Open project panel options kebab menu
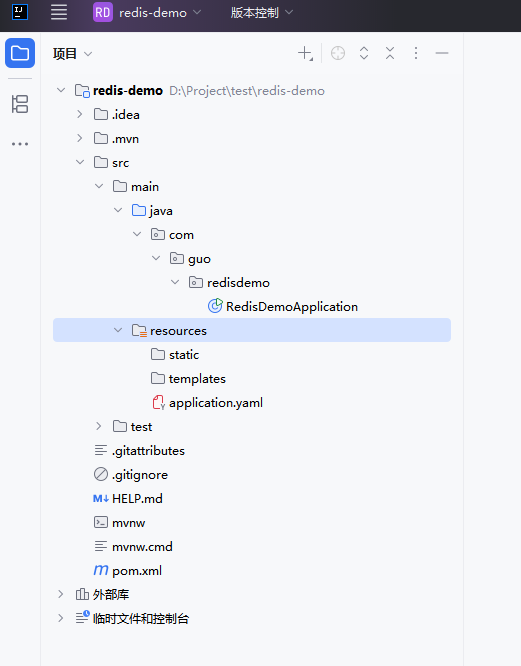Viewport: 521px width, 666px height. click(x=416, y=53)
